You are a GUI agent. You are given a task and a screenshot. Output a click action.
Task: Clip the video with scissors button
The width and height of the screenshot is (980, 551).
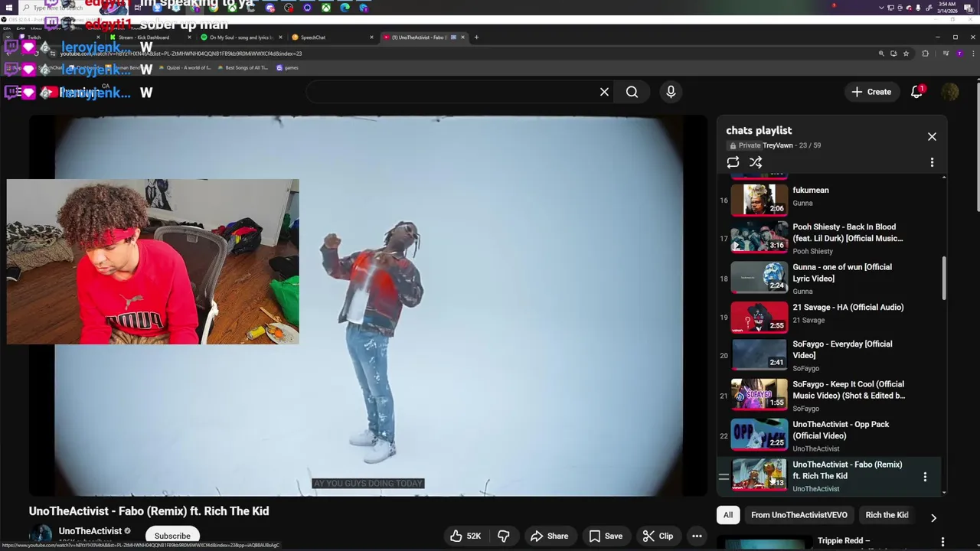point(658,536)
